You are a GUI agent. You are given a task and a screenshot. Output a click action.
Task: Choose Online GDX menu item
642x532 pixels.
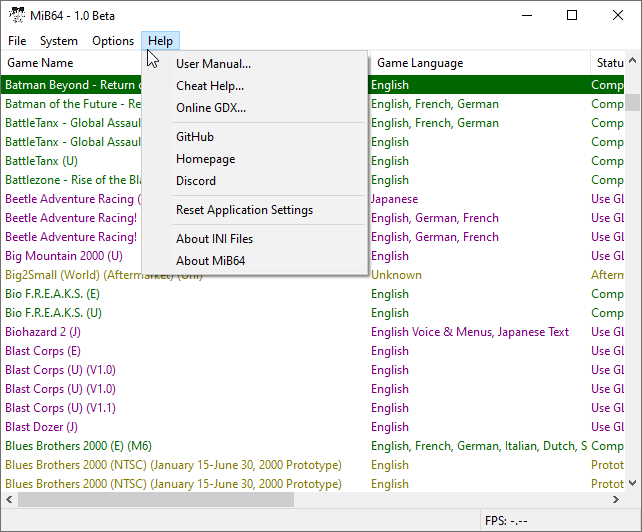(x=210, y=108)
